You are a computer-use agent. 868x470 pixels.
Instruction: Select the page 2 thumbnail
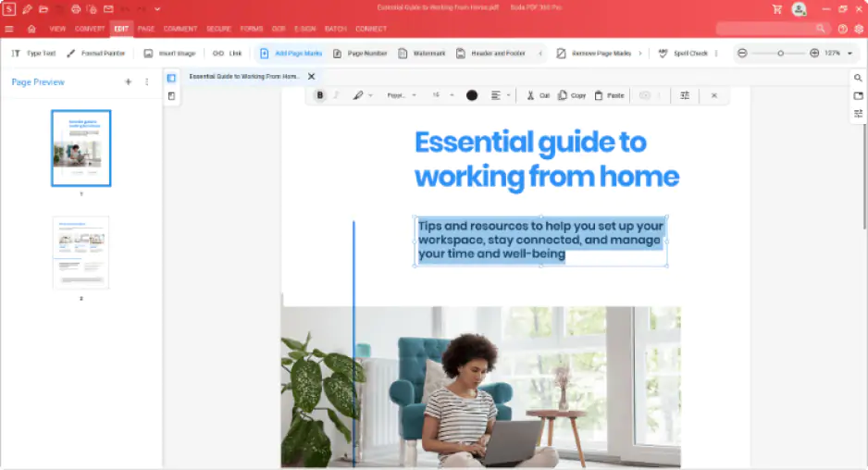pyautogui.click(x=81, y=253)
